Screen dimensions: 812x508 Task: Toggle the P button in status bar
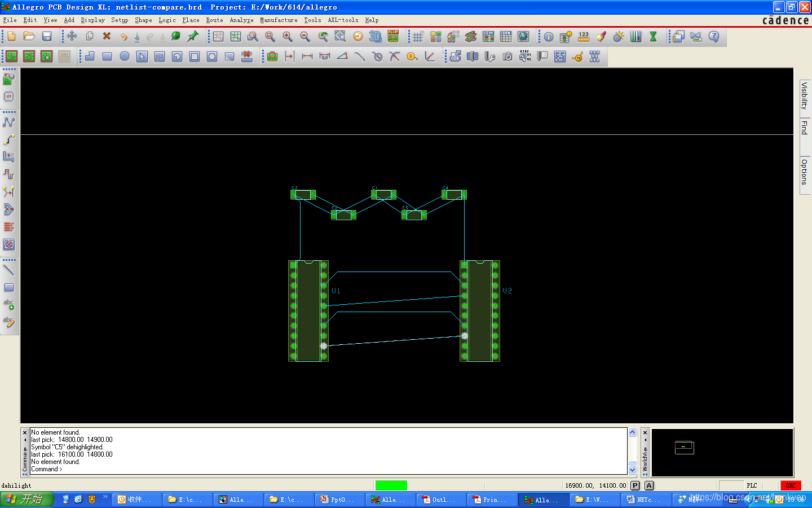636,485
